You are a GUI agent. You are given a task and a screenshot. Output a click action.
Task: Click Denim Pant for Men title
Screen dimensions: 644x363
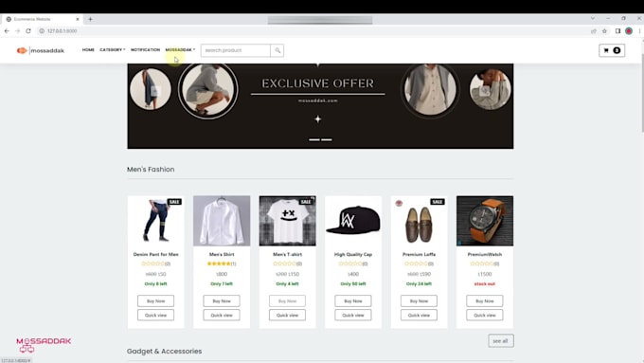pos(155,254)
